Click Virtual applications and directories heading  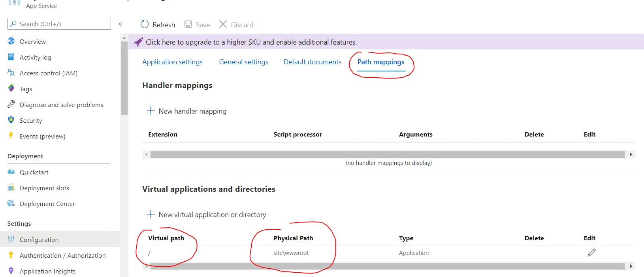[x=209, y=189]
